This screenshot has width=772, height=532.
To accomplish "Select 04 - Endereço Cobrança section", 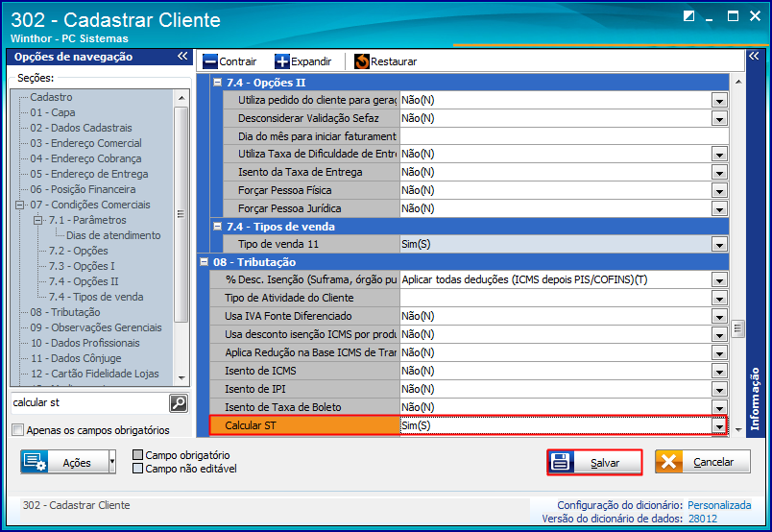I will click(86, 158).
